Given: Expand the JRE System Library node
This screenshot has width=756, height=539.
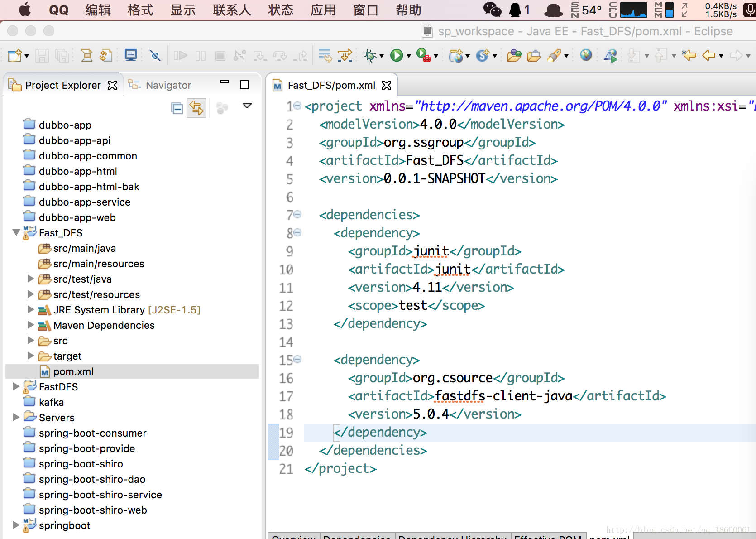Looking at the screenshot, I should pyautogui.click(x=31, y=309).
